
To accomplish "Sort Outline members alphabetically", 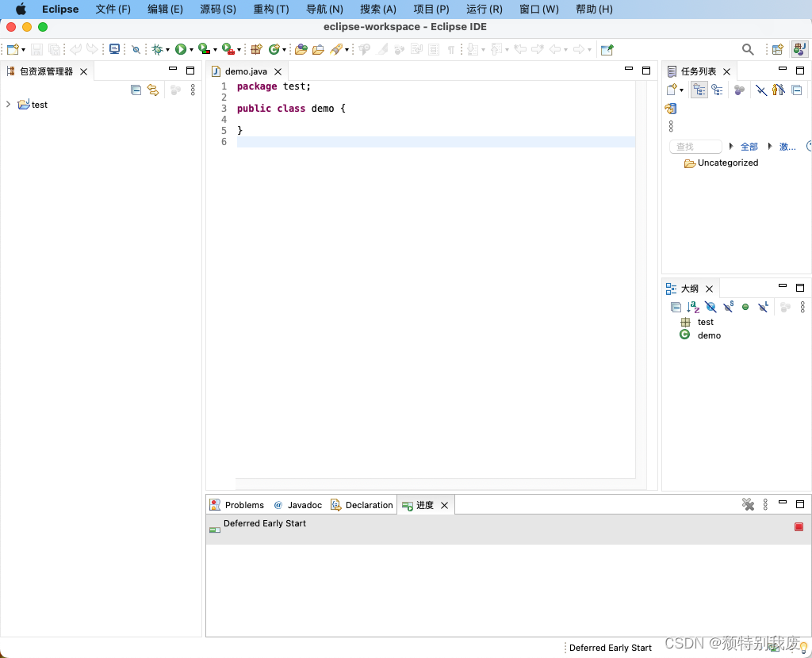I will (x=691, y=307).
